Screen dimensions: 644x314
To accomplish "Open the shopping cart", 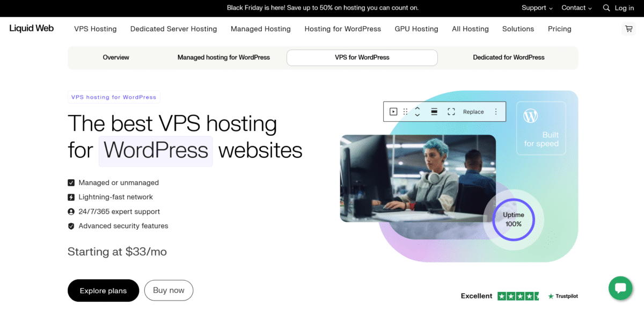I will tap(628, 29).
